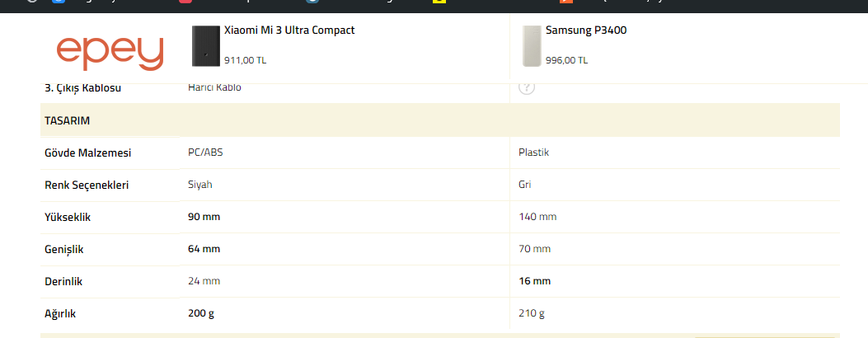Click the Samsung Gri color value
This screenshot has width=868, height=338.
(x=524, y=185)
